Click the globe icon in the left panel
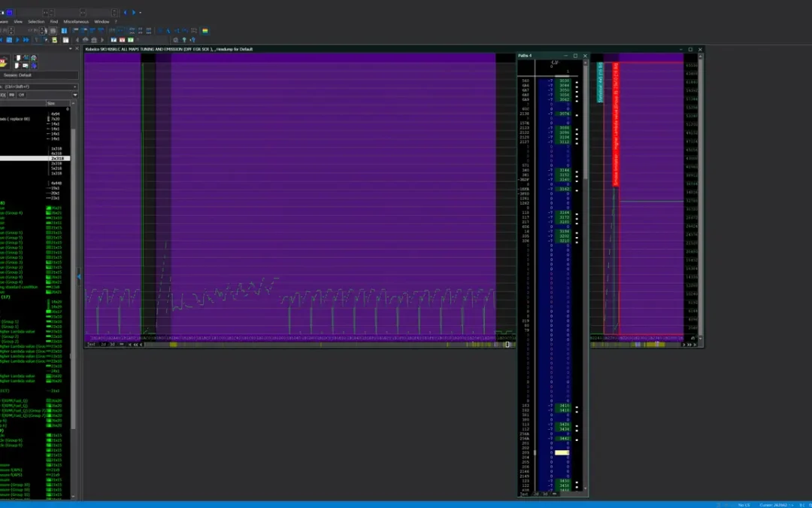The image size is (812, 508). [x=34, y=58]
